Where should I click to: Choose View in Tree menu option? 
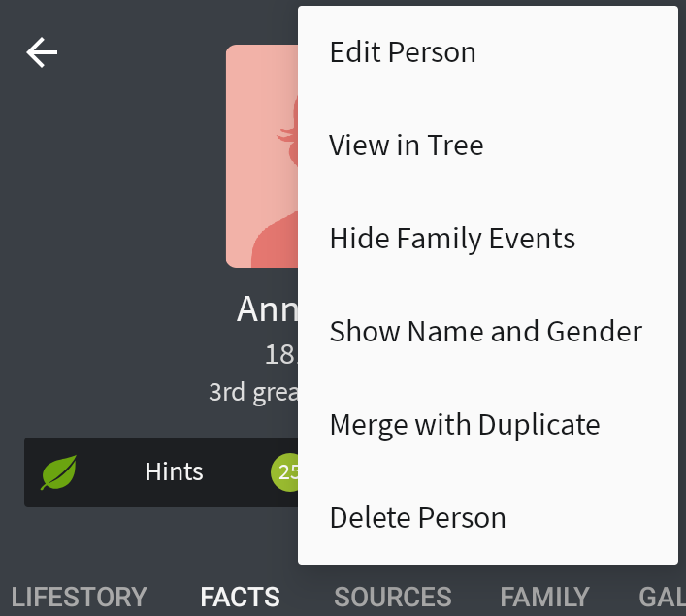point(406,146)
